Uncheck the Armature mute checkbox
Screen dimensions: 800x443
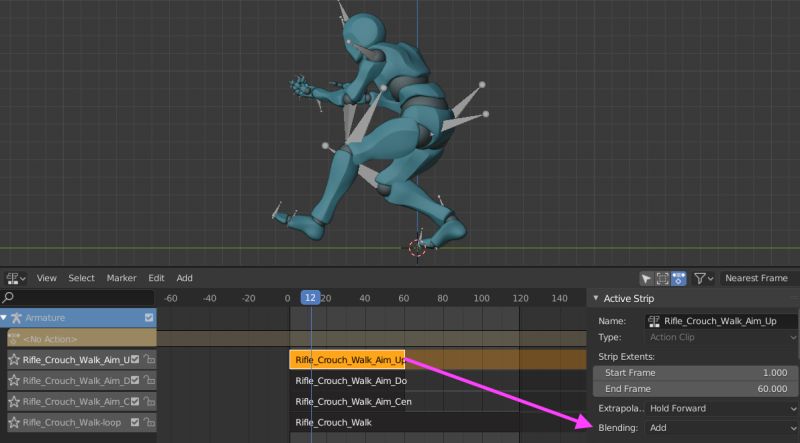149,317
